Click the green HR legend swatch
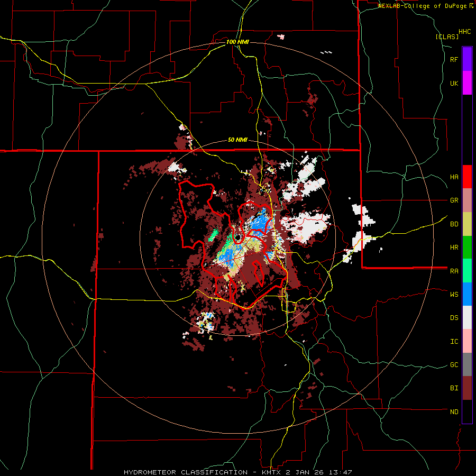This screenshot has height=476, width=476. (467, 248)
